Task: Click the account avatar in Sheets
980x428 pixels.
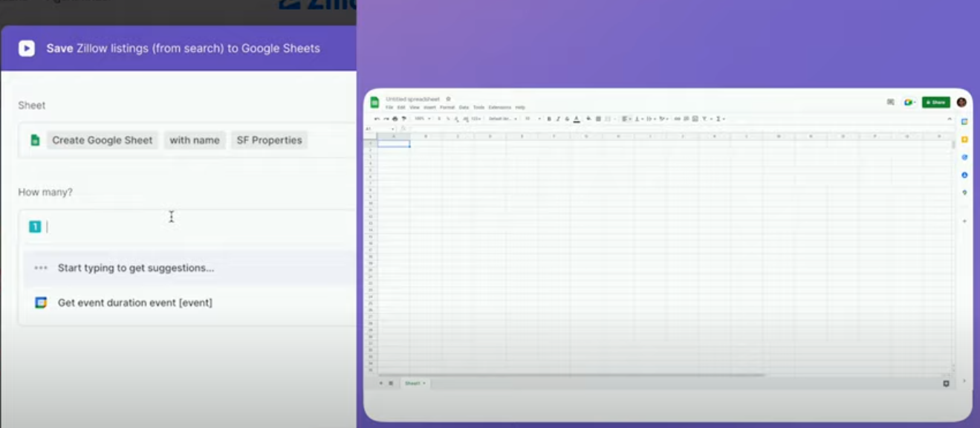Action: (961, 102)
